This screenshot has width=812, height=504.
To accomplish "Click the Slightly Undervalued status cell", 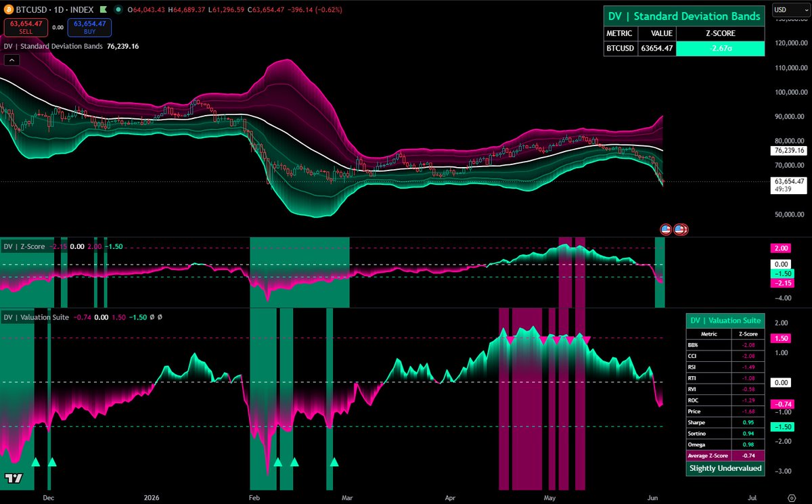I will (725, 468).
